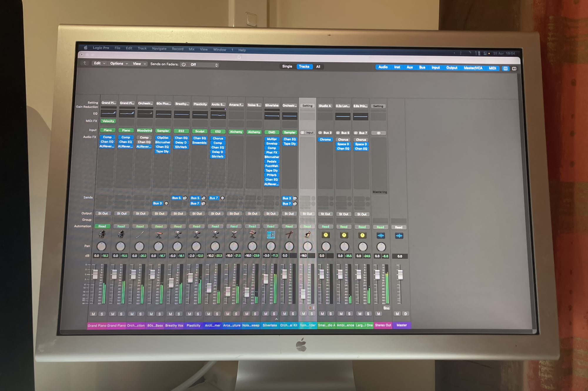Image resolution: width=588 pixels, height=391 pixels.
Task: Open the Velocity MIDI FX plugin
Action: [108, 121]
